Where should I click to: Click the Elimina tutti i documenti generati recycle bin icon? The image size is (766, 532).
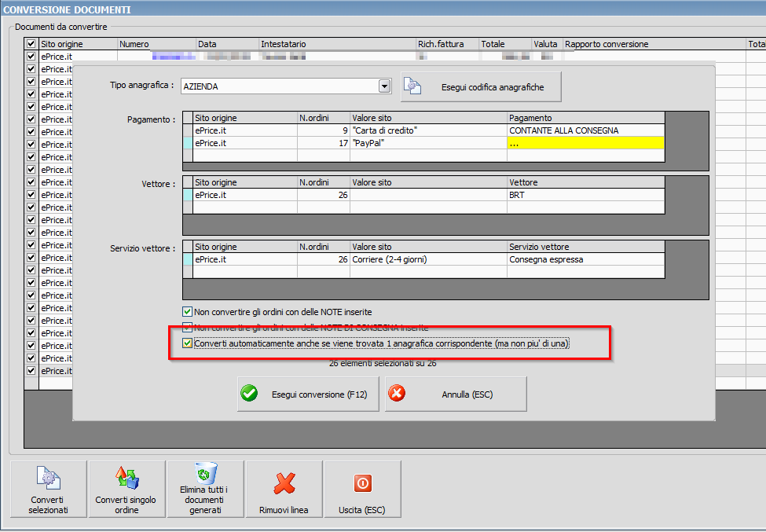click(x=206, y=473)
